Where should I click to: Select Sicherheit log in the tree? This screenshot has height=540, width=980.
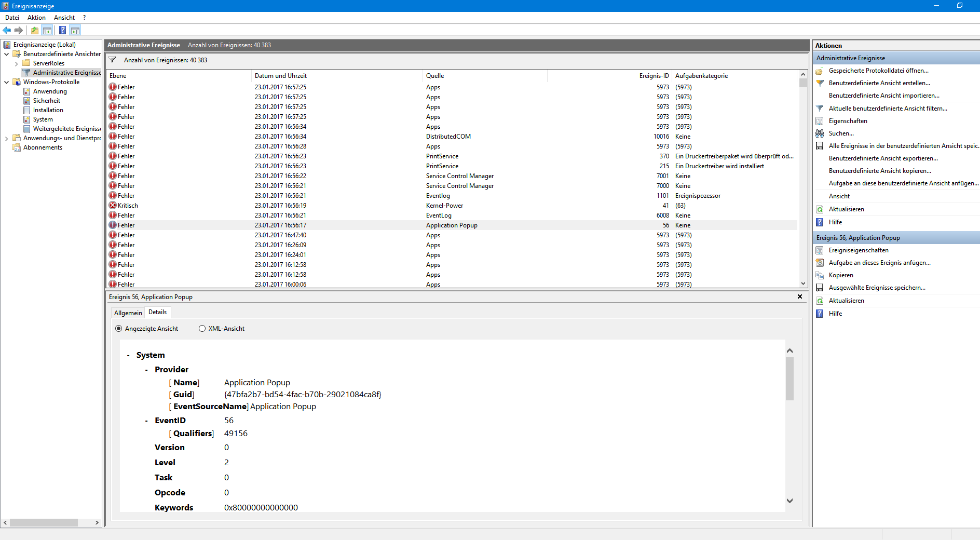[47, 101]
